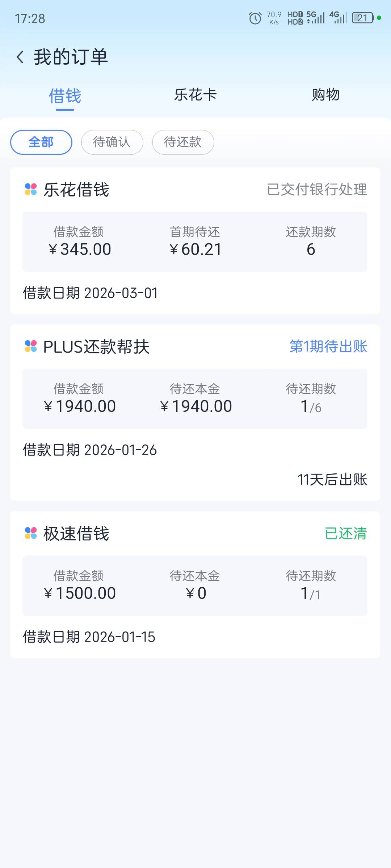Switch to the 借钱 tab
The height and width of the screenshot is (868, 391).
pyautogui.click(x=65, y=96)
